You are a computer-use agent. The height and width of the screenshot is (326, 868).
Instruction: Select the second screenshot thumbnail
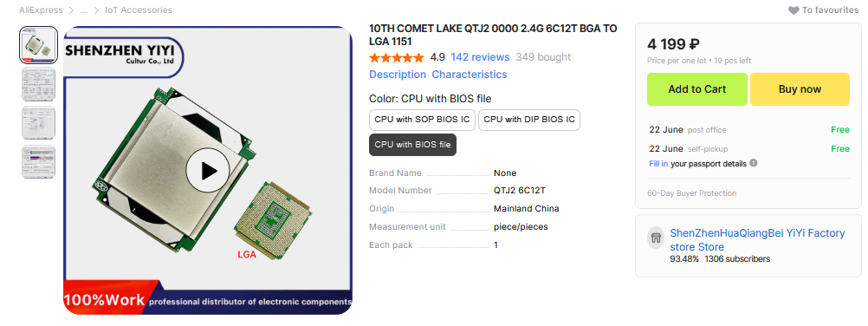click(39, 84)
